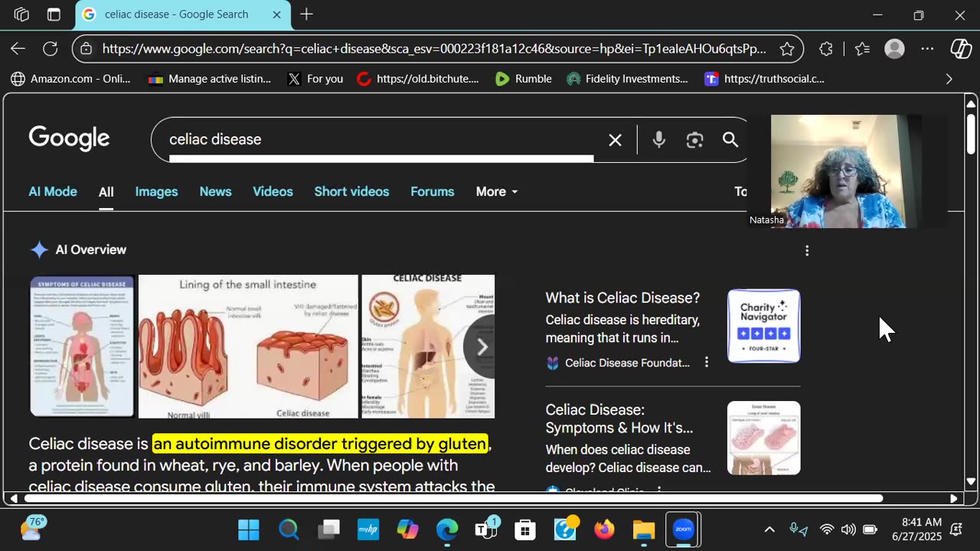The width and height of the screenshot is (980, 551).
Task: Switch to News tab
Action: [x=215, y=191]
